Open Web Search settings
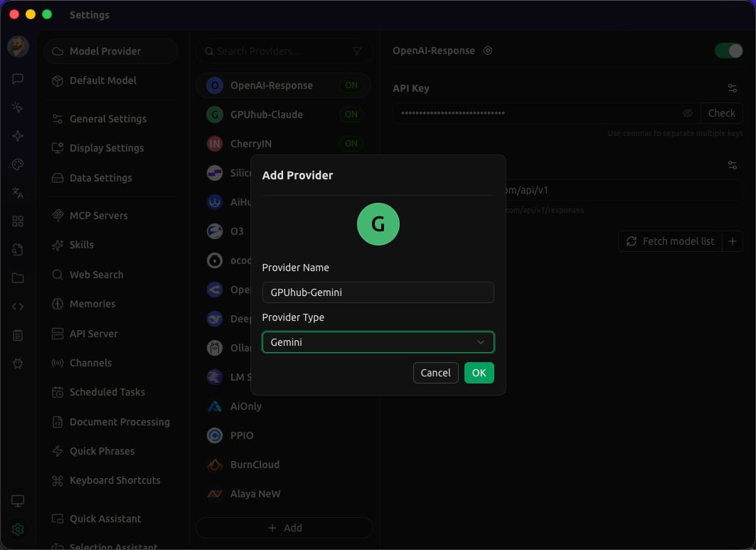The height and width of the screenshot is (550, 756). click(110, 275)
